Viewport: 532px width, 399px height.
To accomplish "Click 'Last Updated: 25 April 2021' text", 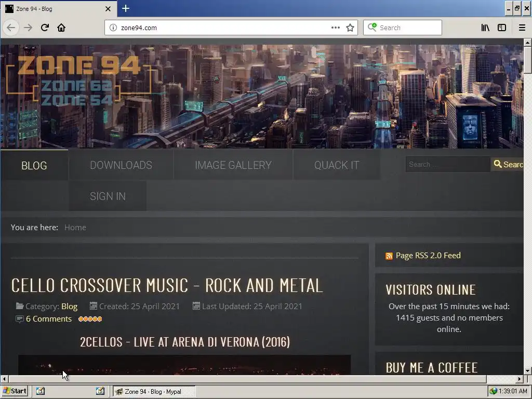I will pos(252,307).
